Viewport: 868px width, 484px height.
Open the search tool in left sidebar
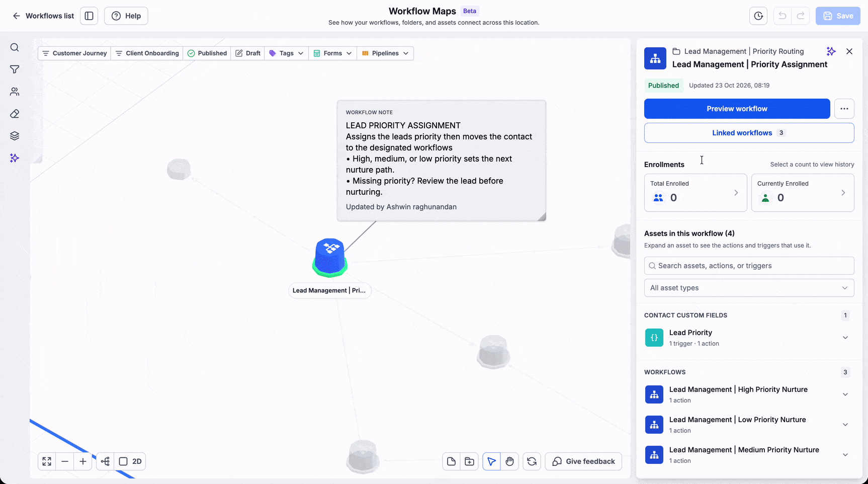tap(15, 47)
